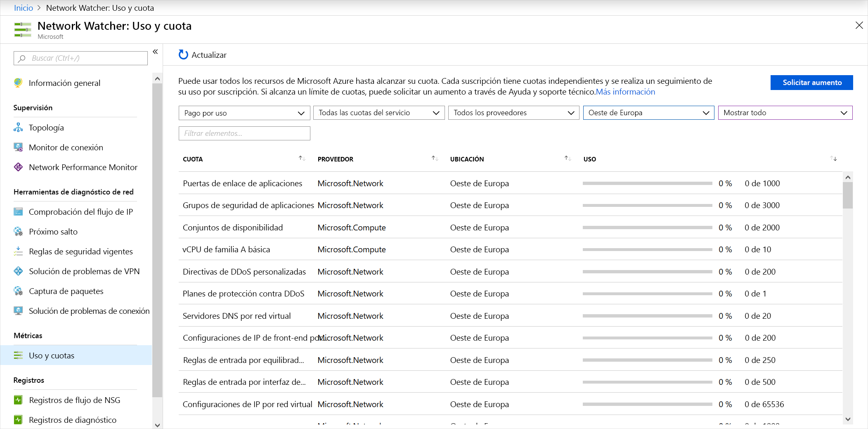The image size is (868, 429).
Task: Open the Oeste de Europa location dropdown
Action: (648, 113)
